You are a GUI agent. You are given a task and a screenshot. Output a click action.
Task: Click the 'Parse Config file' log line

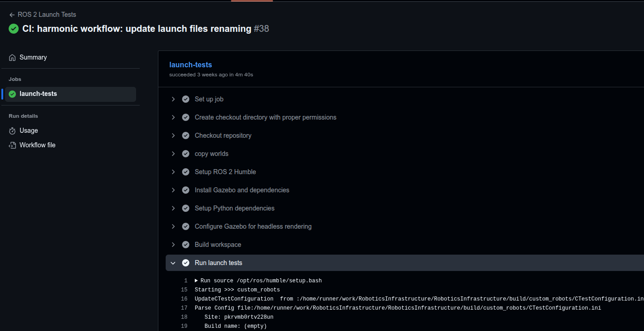(x=398, y=308)
